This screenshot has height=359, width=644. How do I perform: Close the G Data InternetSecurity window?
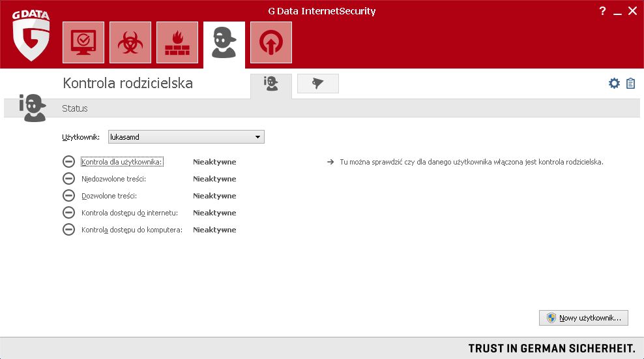pos(632,10)
